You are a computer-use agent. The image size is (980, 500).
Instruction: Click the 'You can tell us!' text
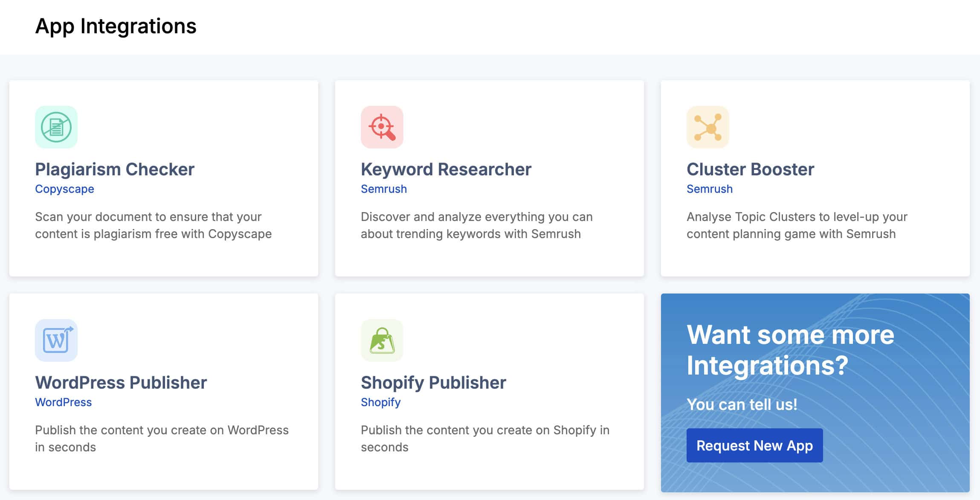742,404
